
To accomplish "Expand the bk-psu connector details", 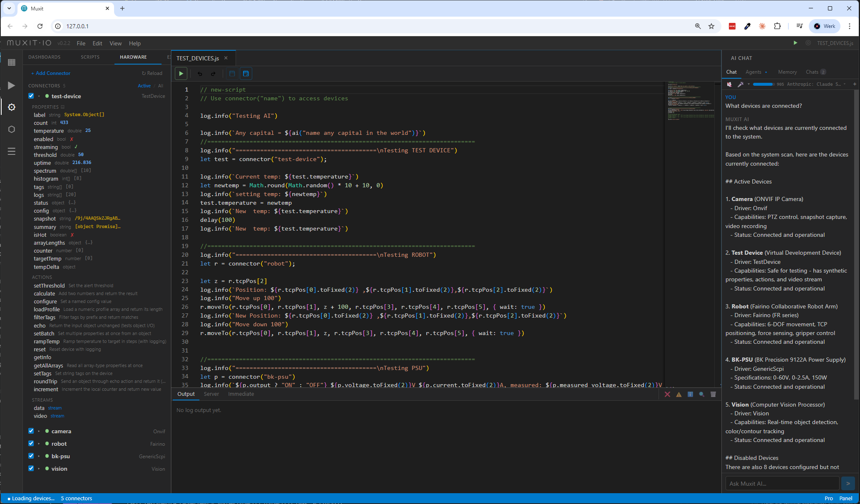I will pyautogui.click(x=39, y=456).
